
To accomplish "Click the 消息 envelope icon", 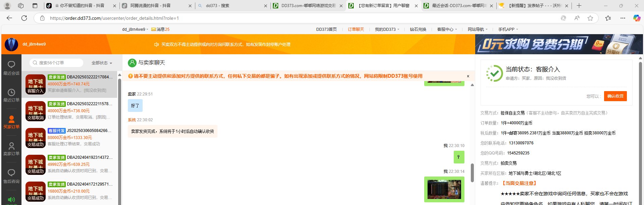I will click(x=153, y=29).
